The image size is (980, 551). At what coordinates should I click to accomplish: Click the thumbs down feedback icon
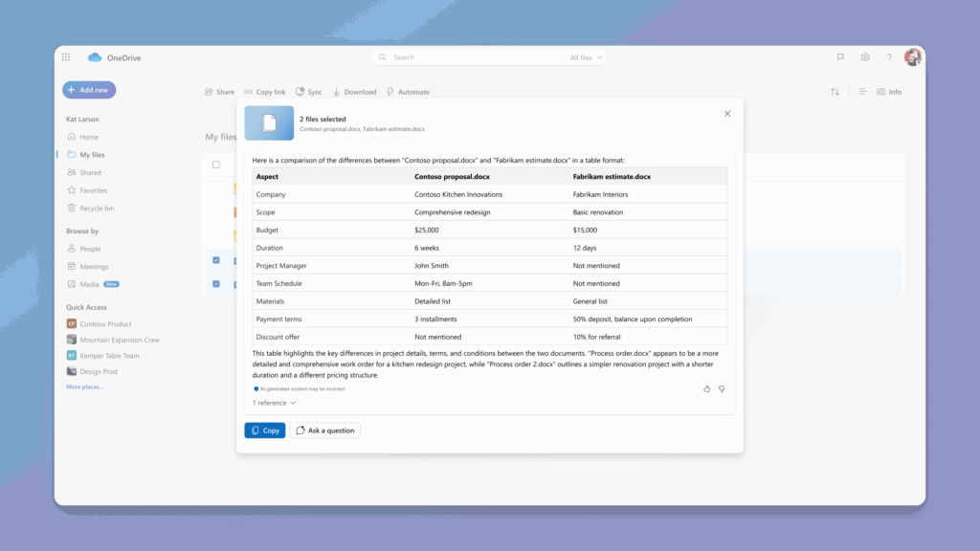(722, 389)
